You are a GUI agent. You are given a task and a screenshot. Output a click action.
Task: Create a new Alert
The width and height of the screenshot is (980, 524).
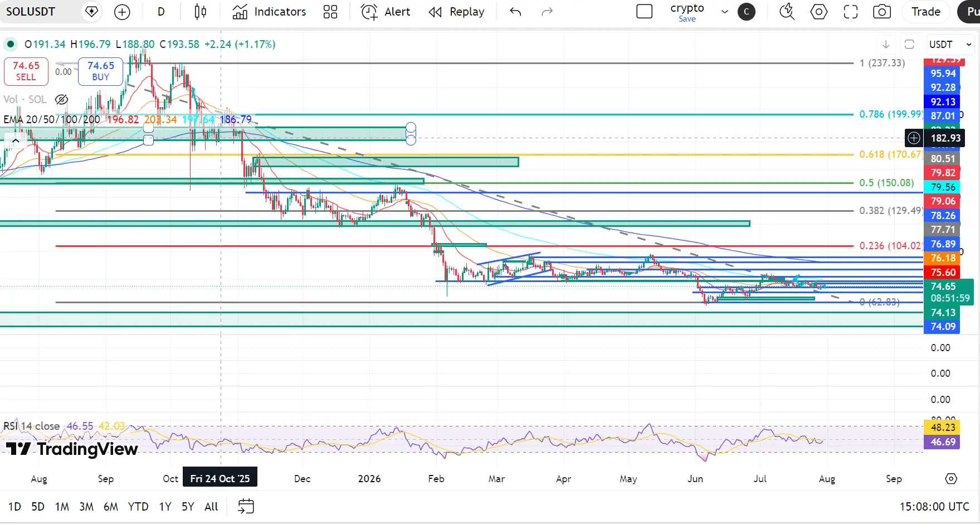tap(386, 12)
